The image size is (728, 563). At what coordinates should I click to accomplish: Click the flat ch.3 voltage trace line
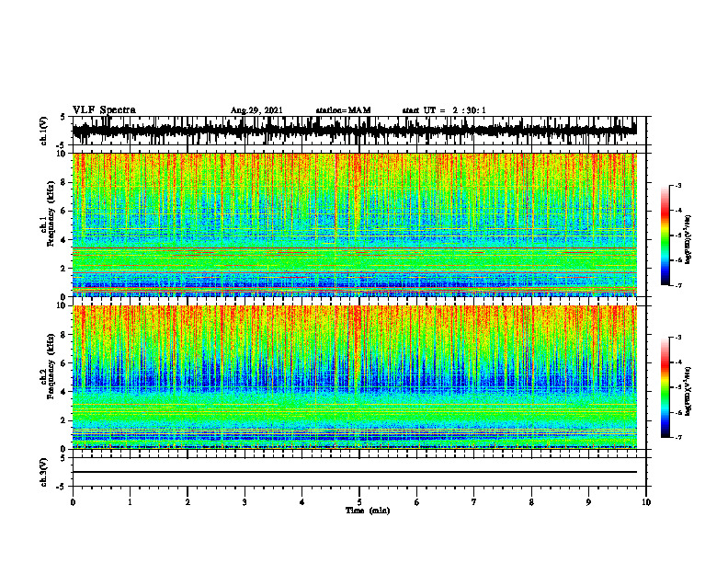[x=354, y=472]
